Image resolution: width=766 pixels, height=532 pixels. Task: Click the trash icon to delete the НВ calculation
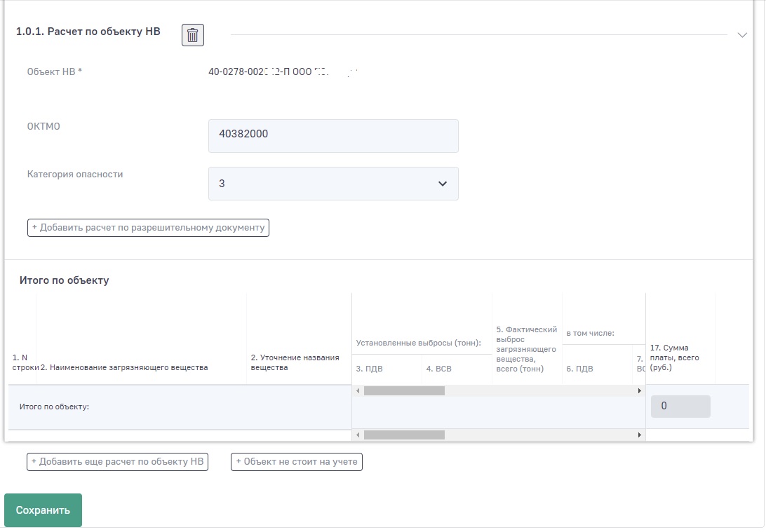click(193, 35)
